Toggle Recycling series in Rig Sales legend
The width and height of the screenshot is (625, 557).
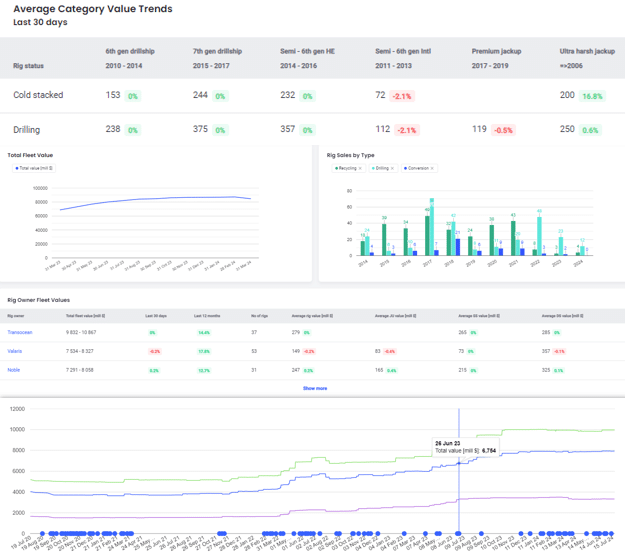click(346, 168)
